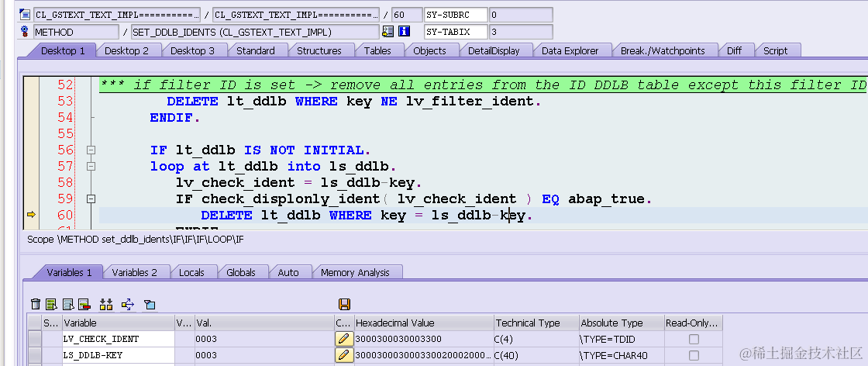Select the Variables 1 tab
This screenshot has width=868, height=366.
(69, 272)
